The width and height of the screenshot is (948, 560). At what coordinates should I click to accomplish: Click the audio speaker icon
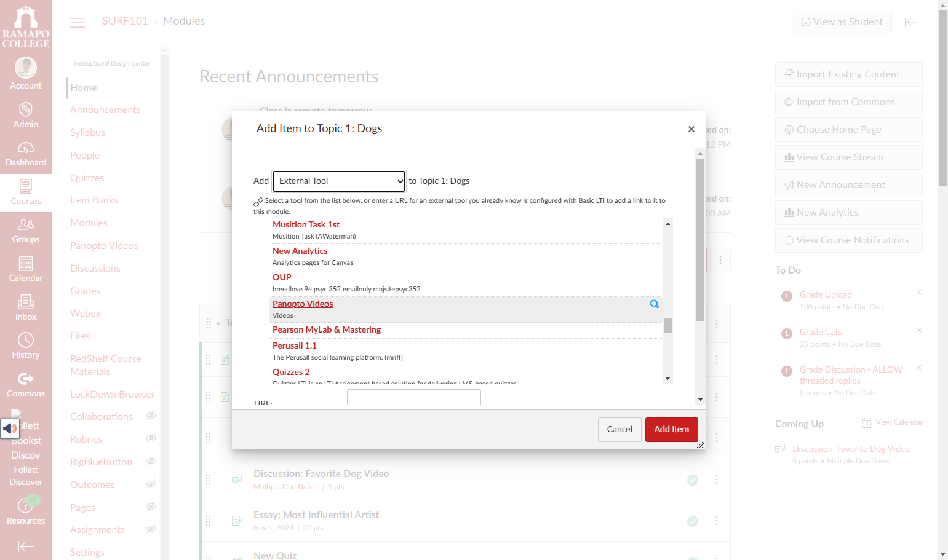[x=10, y=428]
